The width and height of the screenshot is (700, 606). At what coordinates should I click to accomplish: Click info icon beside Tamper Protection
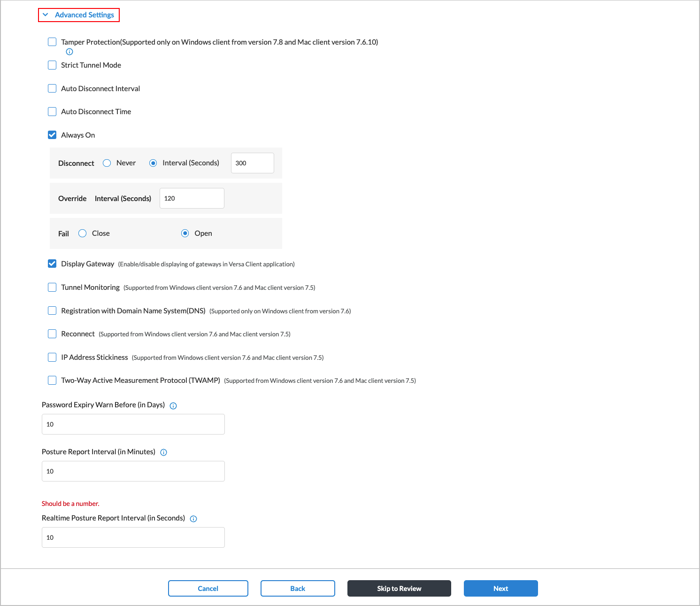[x=69, y=52]
